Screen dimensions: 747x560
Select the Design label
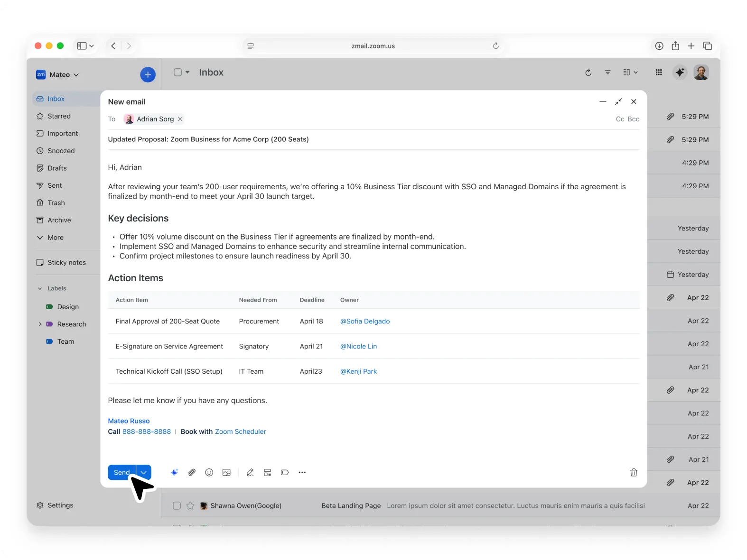68,307
